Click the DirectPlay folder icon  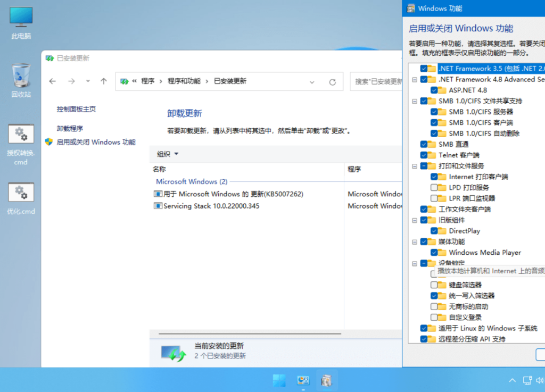[x=442, y=231]
